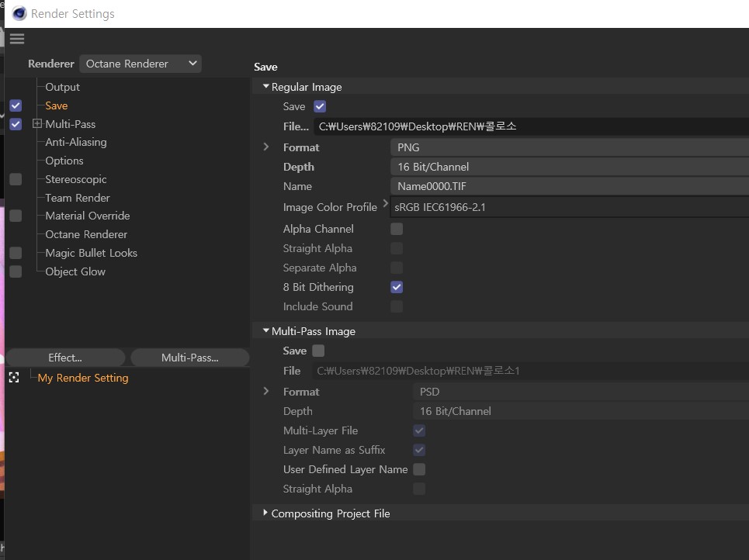The width and height of the screenshot is (749, 560).
Task: Select Magic Bullet Looks entry
Action: pyautogui.click(x=92, y=253)
